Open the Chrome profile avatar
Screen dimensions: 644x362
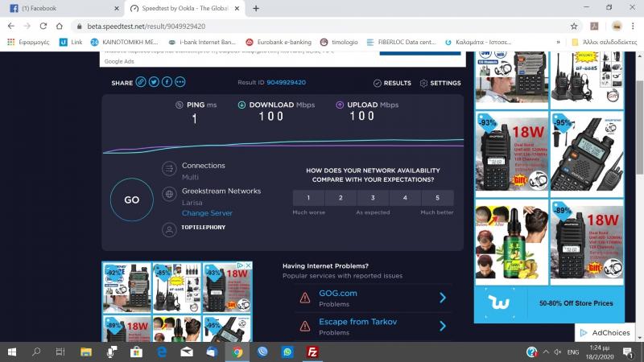click(617, 27)
